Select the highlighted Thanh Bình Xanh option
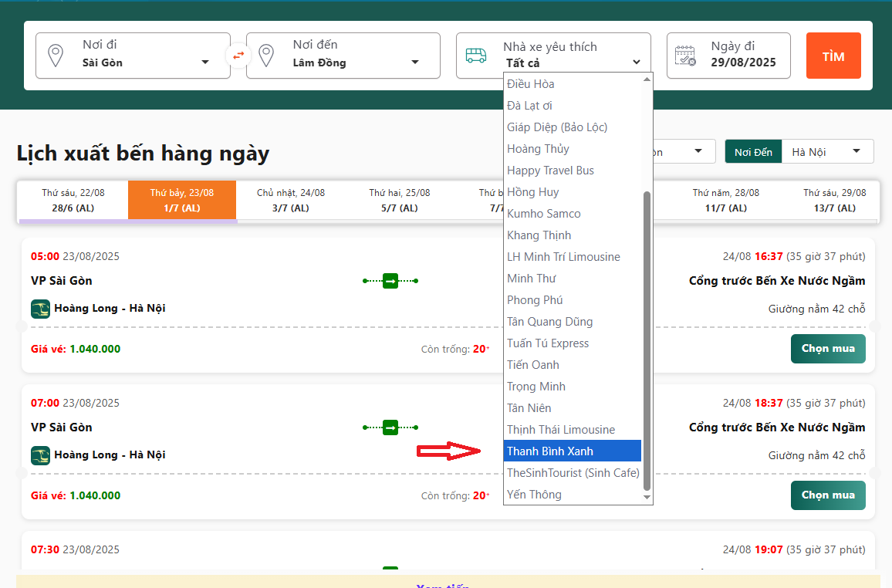Screen dimensions: 892x588 click(573, 451)
